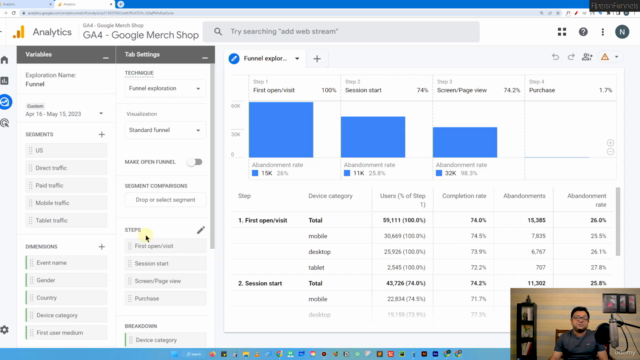640x360 pixels.
Task: Click the search magnifier icon
Action: (218, 31)
